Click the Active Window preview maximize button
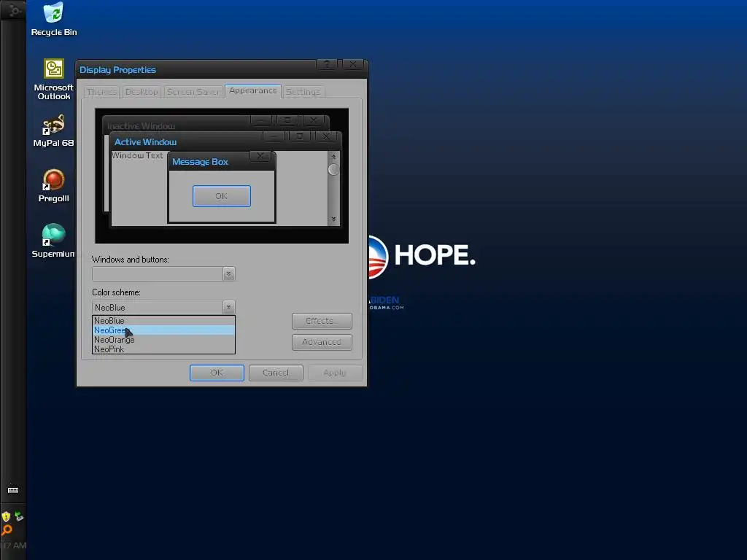Viewport: 747px width, 560px height. pyautogui.click(x=300, y=136)
